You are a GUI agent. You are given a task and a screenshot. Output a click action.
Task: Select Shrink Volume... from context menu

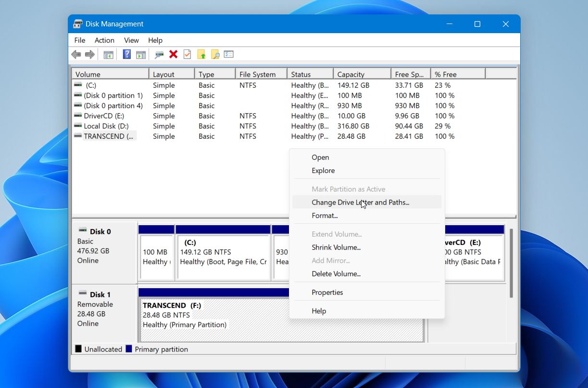pos(367,247)
